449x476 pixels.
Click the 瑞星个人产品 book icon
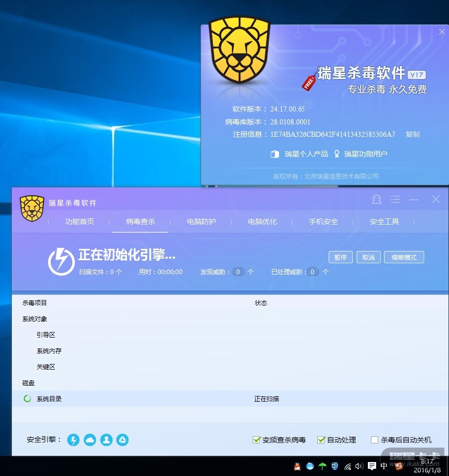275,154
